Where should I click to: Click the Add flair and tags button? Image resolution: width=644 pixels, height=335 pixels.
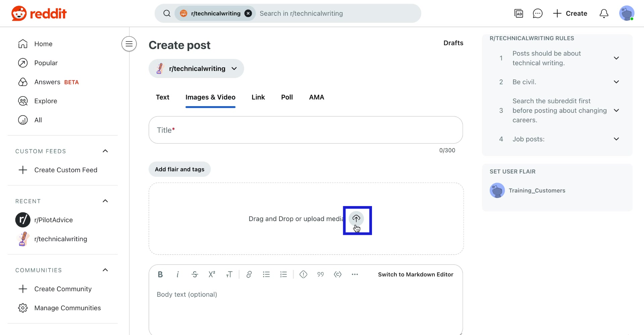[x=179, y=169]
